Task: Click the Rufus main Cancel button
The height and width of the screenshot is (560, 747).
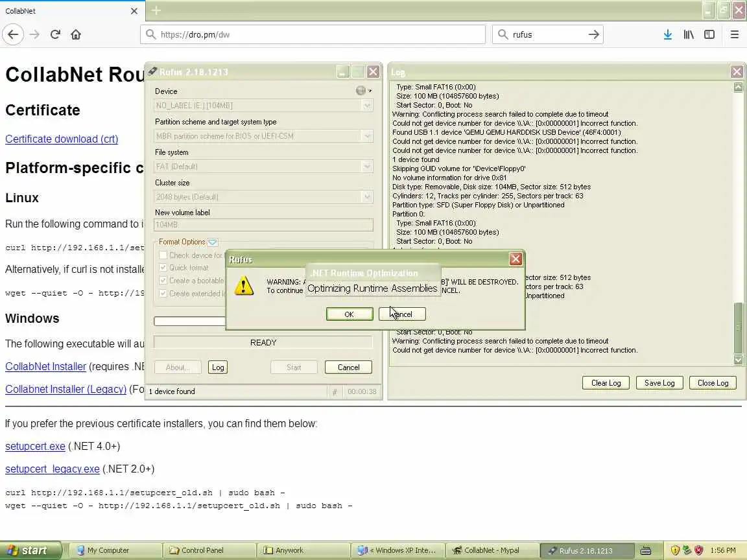Action: click(348, 367)
